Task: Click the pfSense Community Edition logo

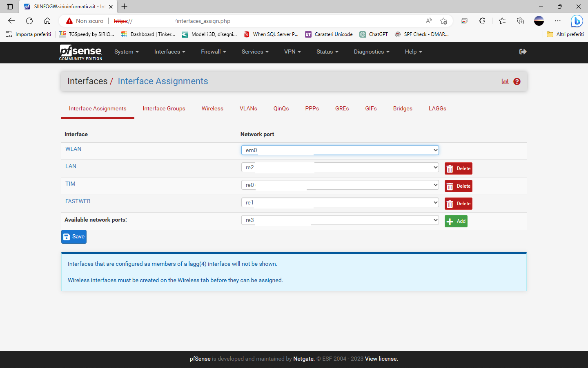Action: click(81, 52)
